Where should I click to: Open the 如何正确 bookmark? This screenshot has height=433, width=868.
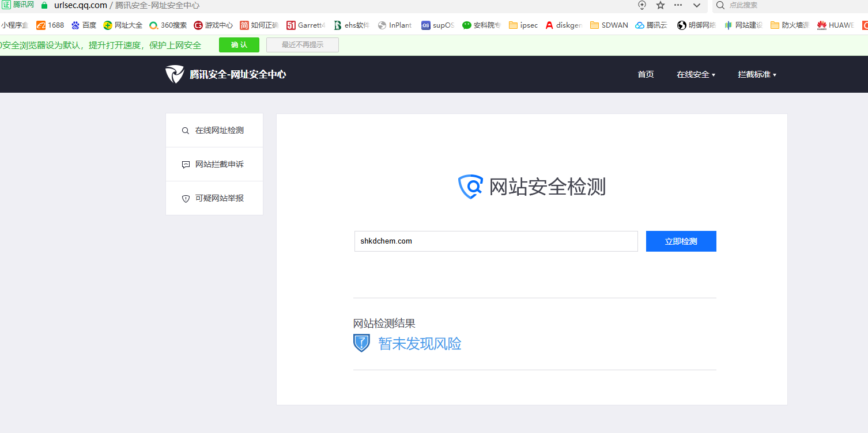(259, 25)
